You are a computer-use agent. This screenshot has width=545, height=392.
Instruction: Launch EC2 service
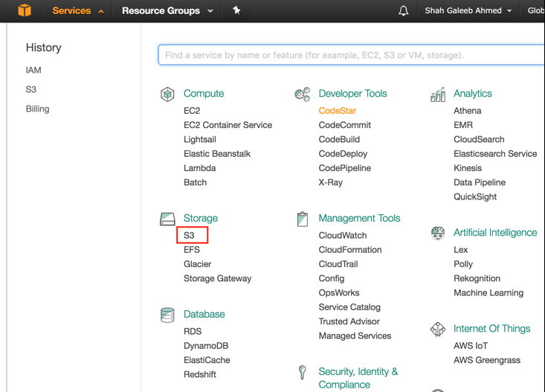tap(192, 111)
